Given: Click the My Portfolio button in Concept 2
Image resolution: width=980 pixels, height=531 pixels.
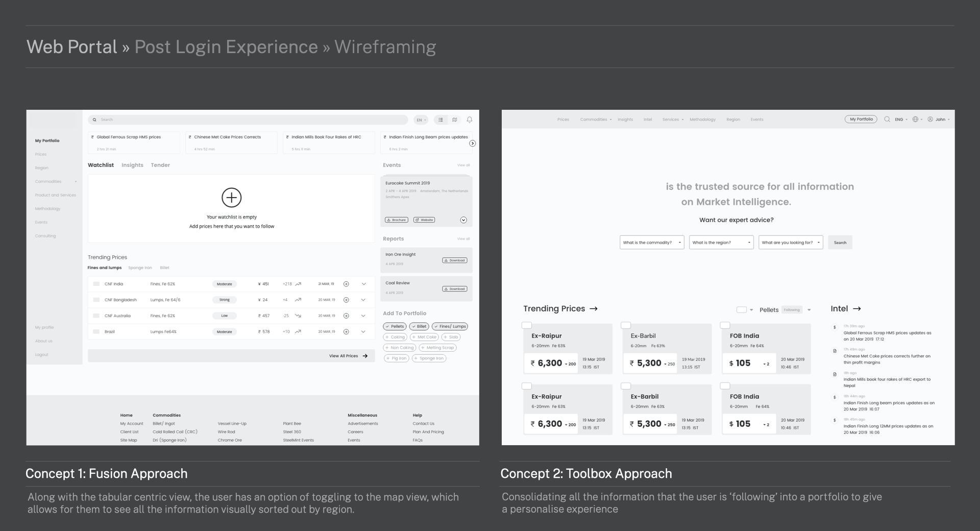Looking at the screenshot, I should tap(861, 119).
